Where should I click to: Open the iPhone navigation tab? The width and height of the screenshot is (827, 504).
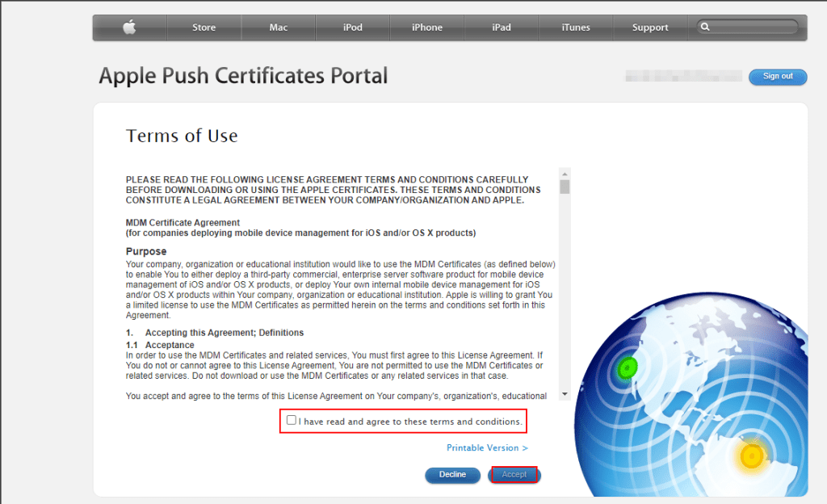[x=426, y=27]
